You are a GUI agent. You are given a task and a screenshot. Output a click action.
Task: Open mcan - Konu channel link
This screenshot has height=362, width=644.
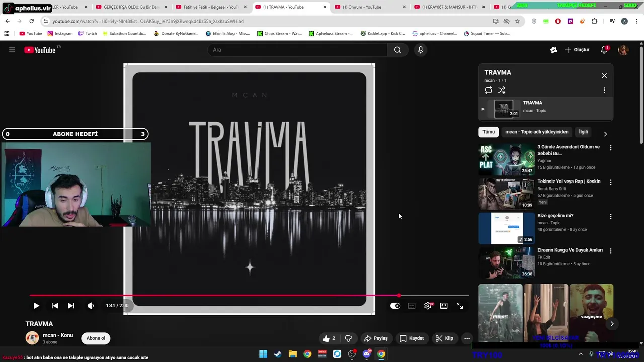(x=58, y=335)
